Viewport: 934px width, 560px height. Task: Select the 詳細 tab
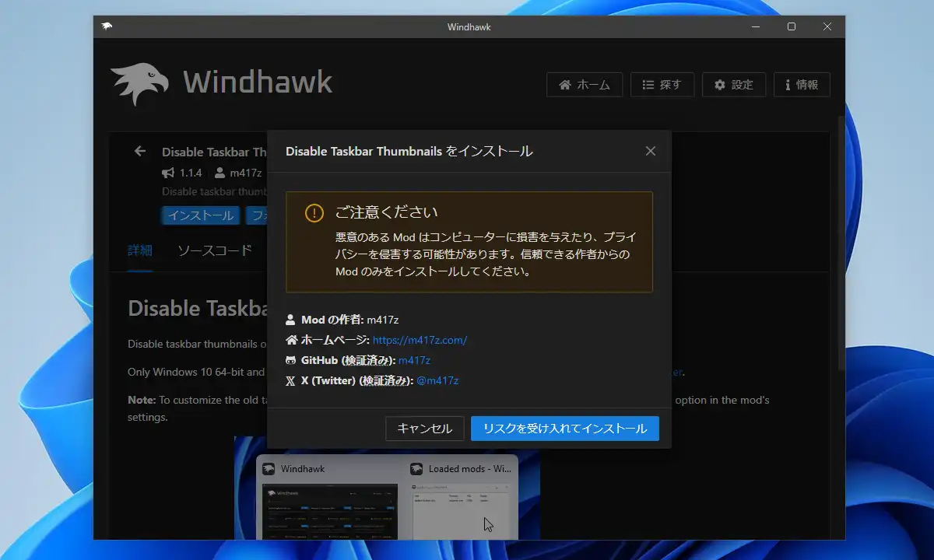pyautogui.click(x=140, y=250)
